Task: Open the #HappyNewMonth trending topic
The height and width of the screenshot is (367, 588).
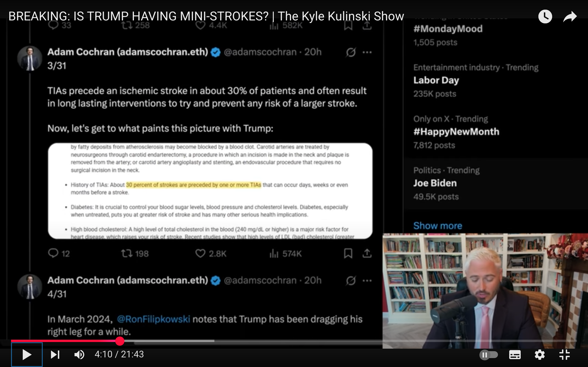Action: click(x=456, y=132)
